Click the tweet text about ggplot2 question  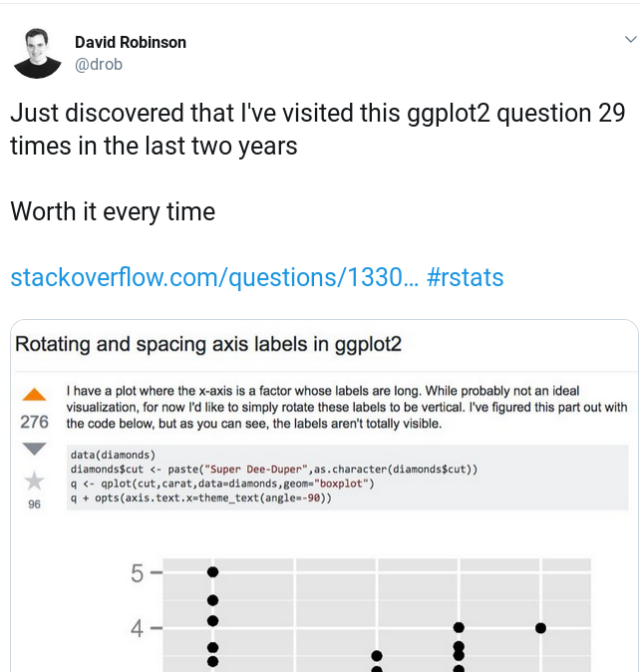(x=318, y=130)
